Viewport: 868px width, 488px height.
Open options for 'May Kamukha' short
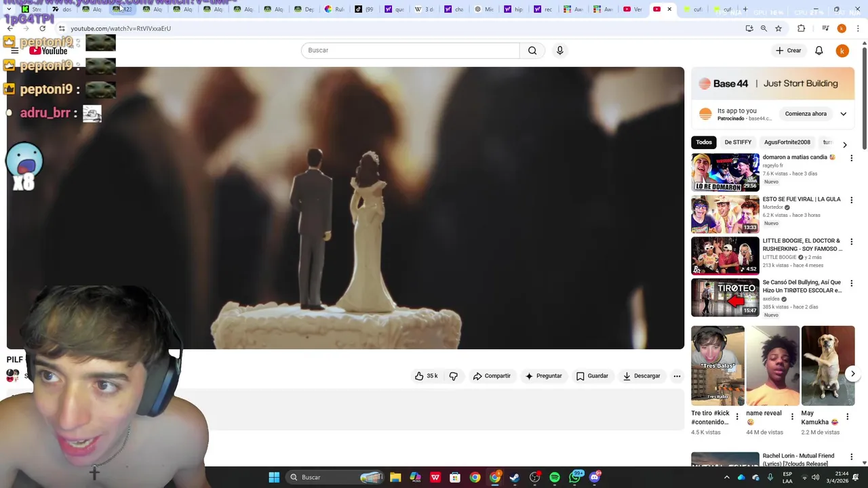pyautogui.click(x=847, y=417)
